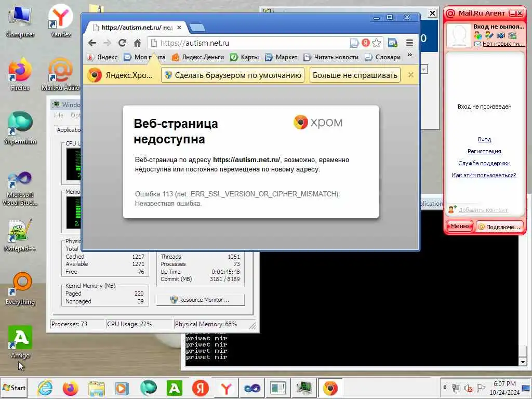The height and width of the screenshot is (399, 532).
Task: Click the mail extension icon in toolbar
Action: click(x=393, y=43)
